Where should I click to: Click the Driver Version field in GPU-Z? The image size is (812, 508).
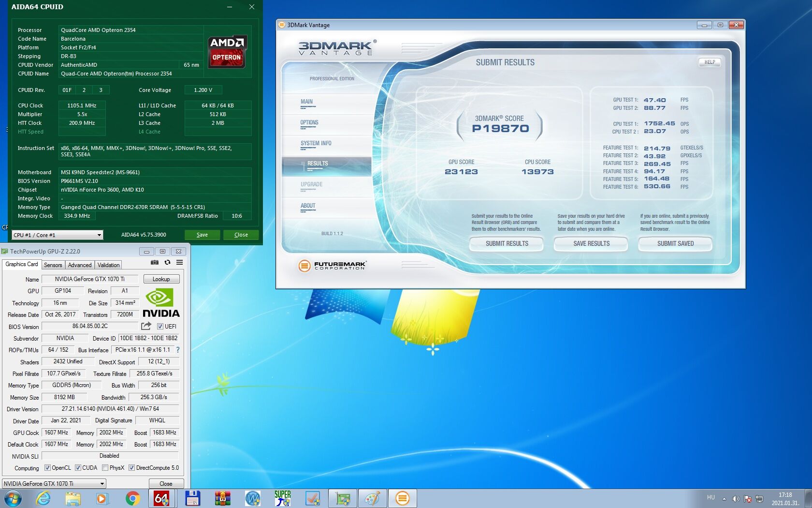[x=110, y=409]
